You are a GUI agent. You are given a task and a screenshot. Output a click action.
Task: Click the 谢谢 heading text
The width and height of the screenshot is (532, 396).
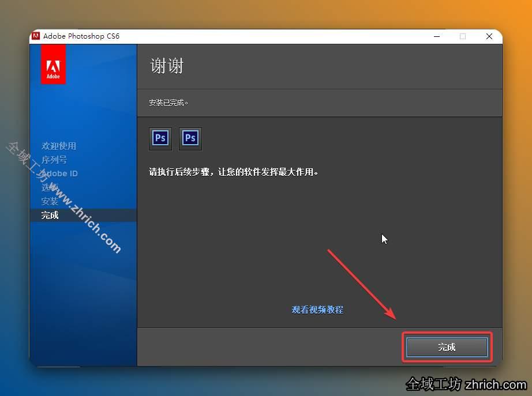tap(167, 66)
